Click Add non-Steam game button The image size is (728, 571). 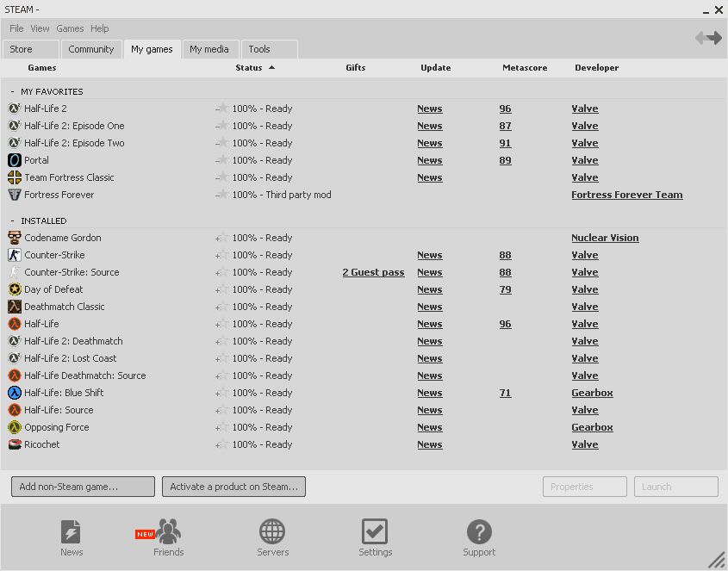pos(83,487)
